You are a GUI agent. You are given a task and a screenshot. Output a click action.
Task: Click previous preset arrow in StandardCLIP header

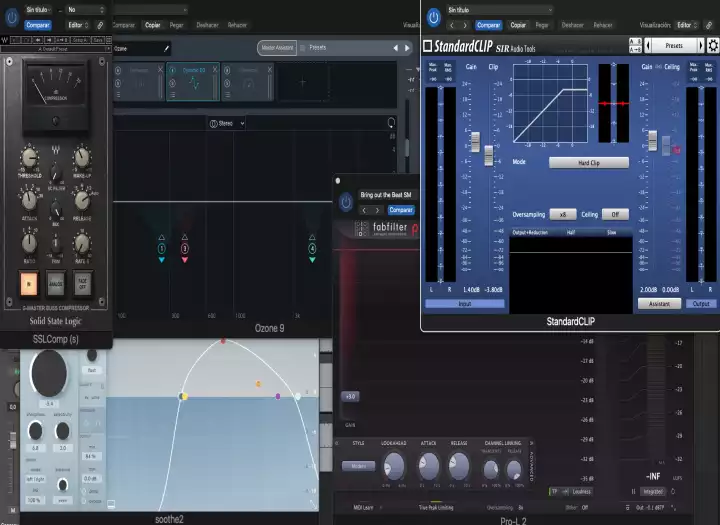(x=452, y=25)
